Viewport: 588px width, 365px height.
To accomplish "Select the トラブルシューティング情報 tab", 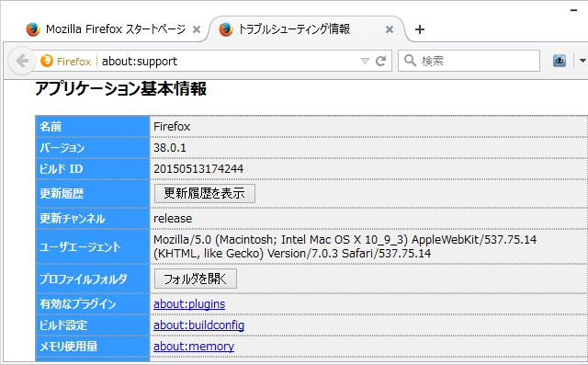I will tap(306, 29).
